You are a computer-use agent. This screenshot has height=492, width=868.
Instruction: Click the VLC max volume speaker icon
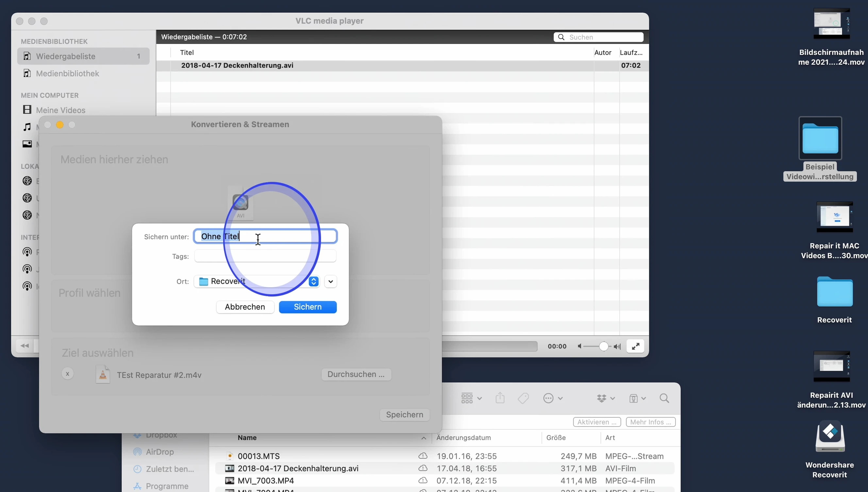click(x=617, y=346)
